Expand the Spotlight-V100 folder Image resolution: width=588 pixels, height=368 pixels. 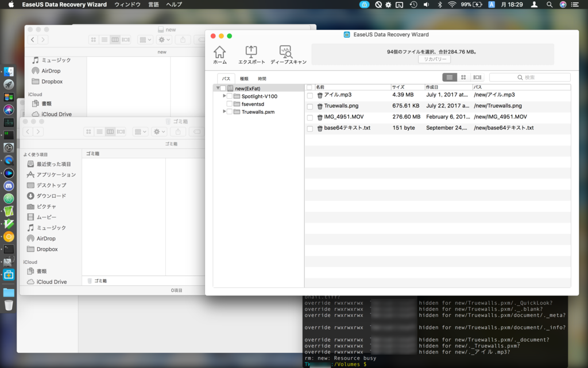pyautogui.click(x=225, y=96)
